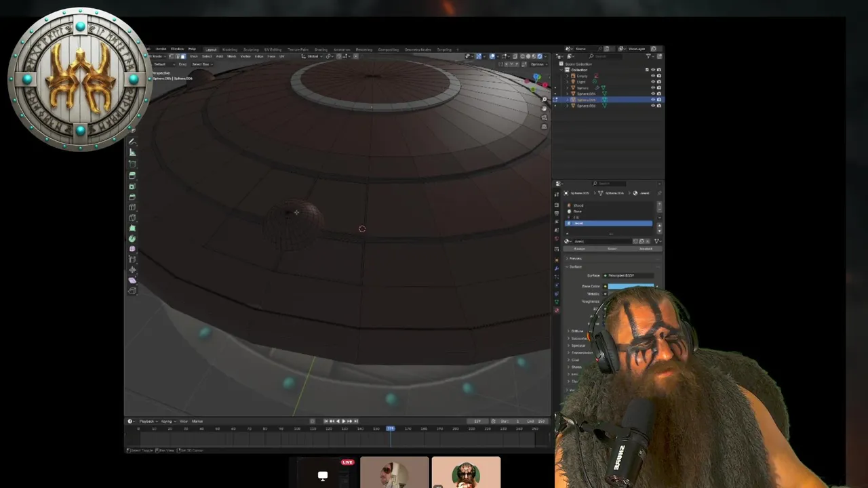Viewport: 868px width, 488px height.
Task: Enable face select mode
Action: click(x=183, y=56)
